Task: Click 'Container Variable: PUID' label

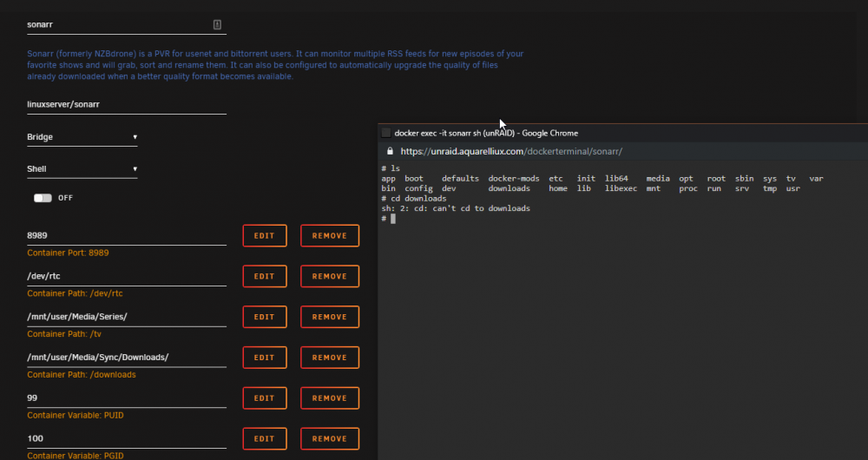Action: point(76,415)
